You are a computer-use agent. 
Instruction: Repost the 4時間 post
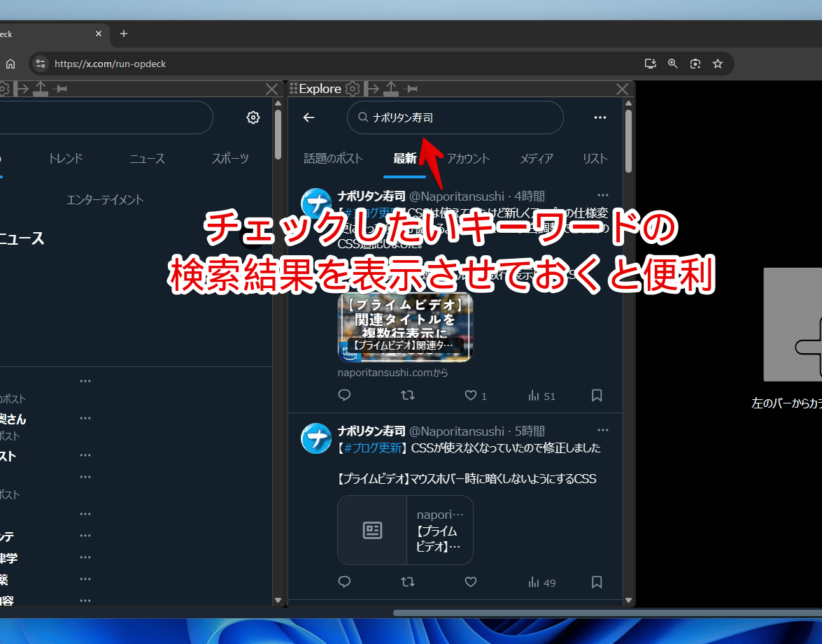(407, 395)
